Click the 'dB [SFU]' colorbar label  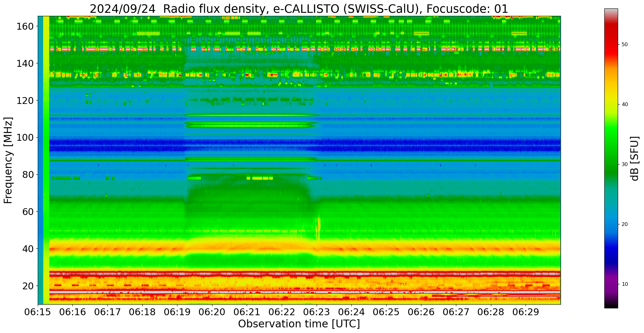(635, 158)
